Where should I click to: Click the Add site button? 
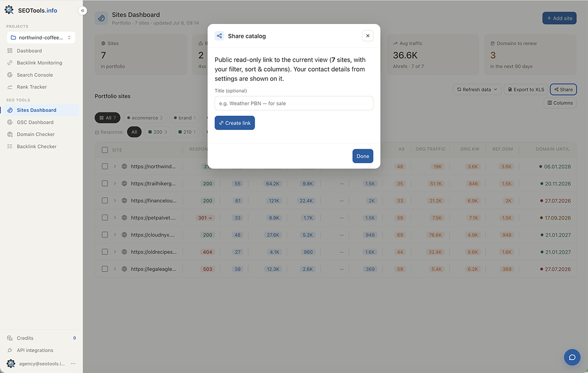pyautogui.click(x=559, y=18)
